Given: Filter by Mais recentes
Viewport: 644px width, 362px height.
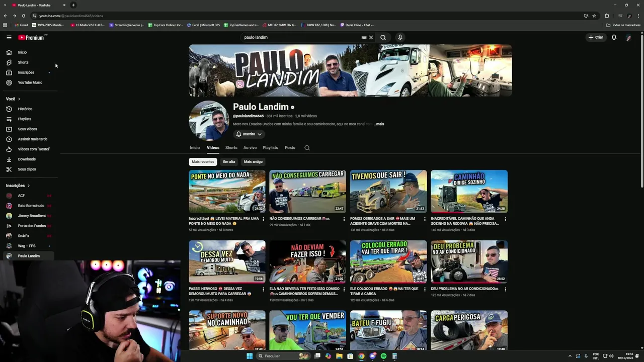Looking at the screenshot, I should (x=203, y=162).
